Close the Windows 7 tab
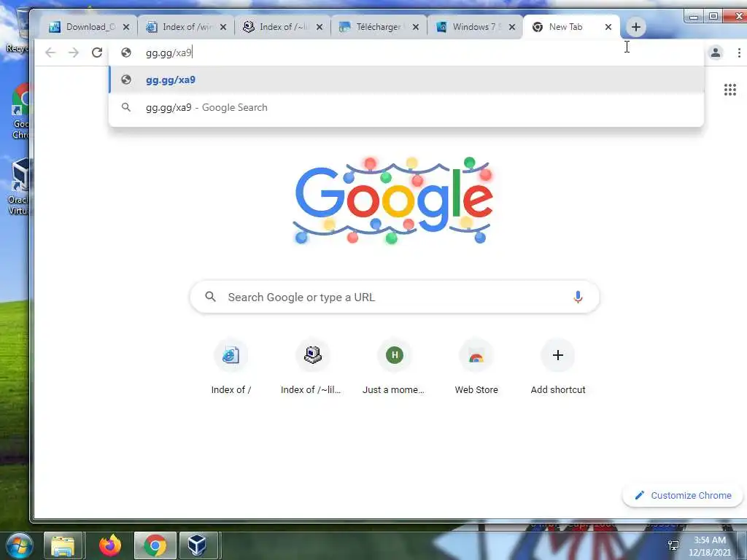Image resolution: width=747 pixels, height=560 pixels. (512, 27)
